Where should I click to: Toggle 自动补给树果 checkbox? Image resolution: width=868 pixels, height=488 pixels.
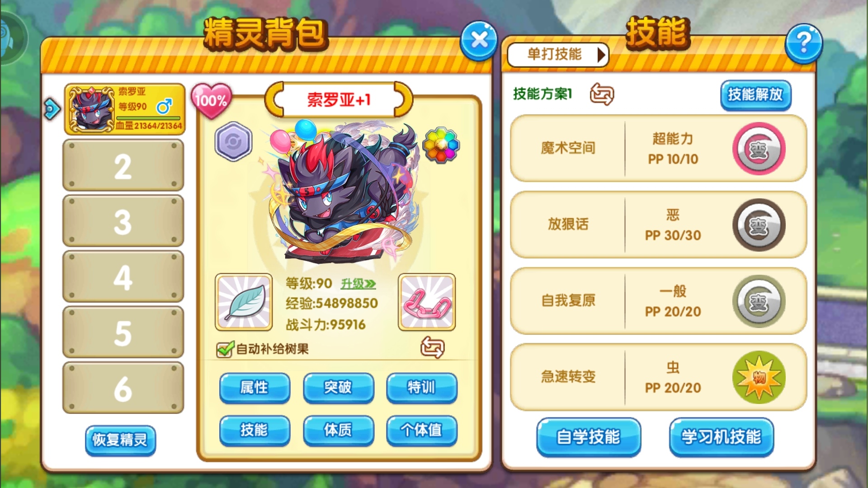click(x=225, y=349)
